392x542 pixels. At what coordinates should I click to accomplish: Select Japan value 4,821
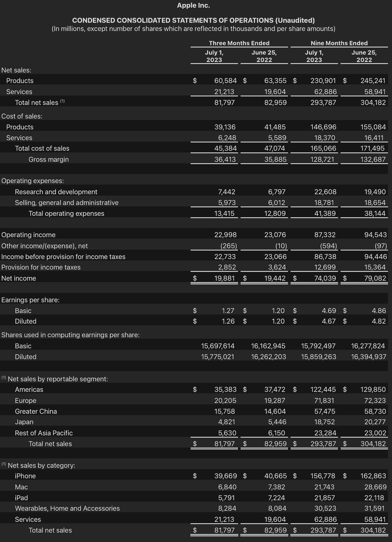pos(226,422)
